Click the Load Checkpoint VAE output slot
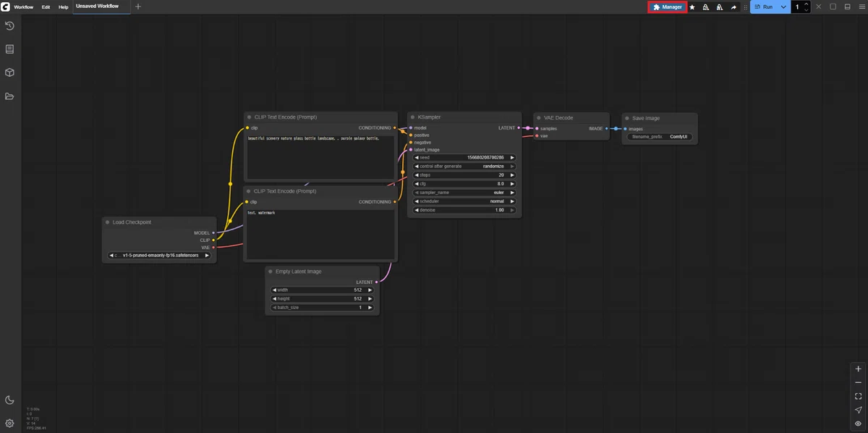 click(213, 247)
